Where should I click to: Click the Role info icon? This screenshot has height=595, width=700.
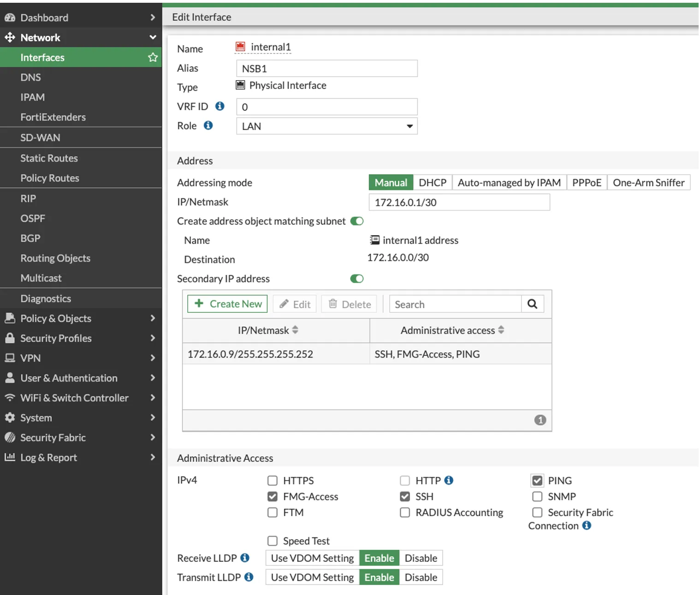click(208, 125)
